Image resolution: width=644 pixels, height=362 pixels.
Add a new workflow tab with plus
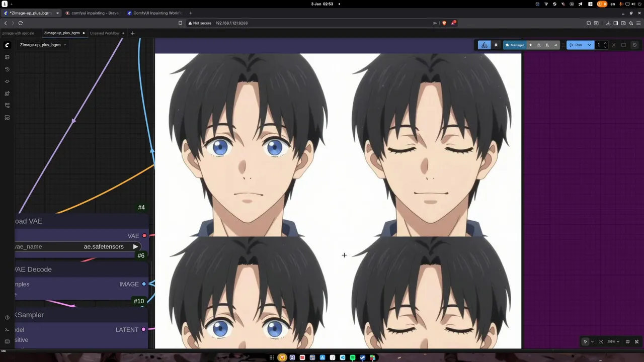132,33
